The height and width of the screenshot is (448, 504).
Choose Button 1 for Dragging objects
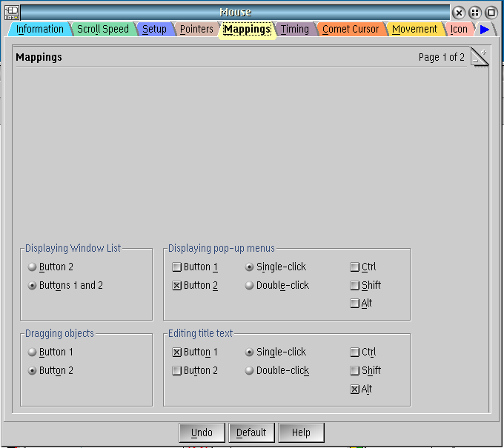pos(51,352)
